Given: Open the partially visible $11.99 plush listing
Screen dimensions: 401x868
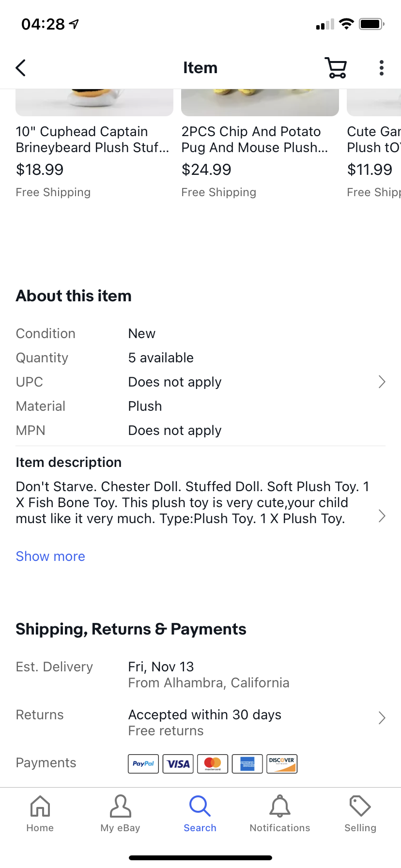Looking at the screenshot, I should (374, 139).
